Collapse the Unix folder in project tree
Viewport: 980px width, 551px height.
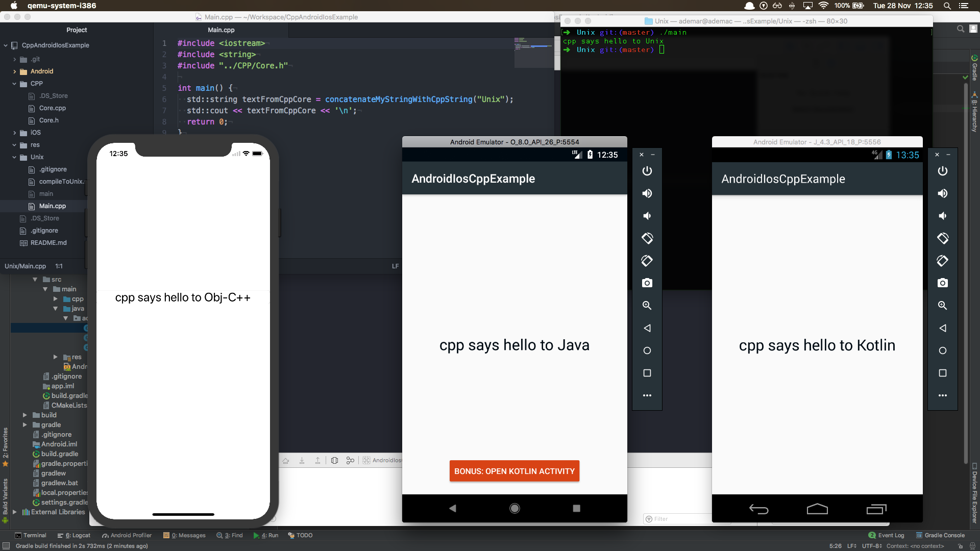[15, 157]
